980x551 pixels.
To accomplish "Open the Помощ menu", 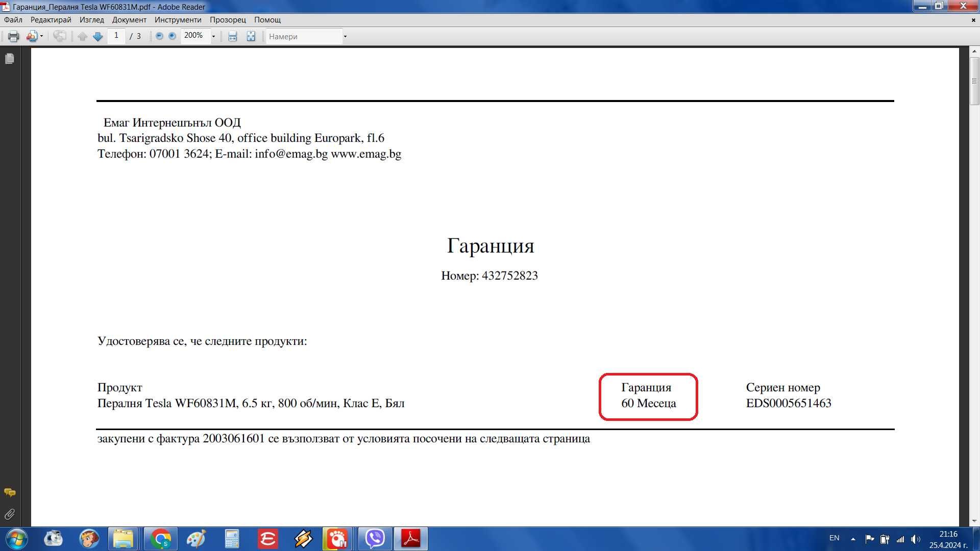I will 267,20.
